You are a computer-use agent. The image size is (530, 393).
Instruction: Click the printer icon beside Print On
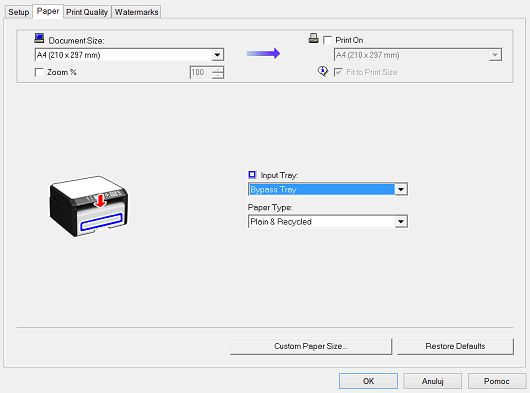tap(313, 38)
